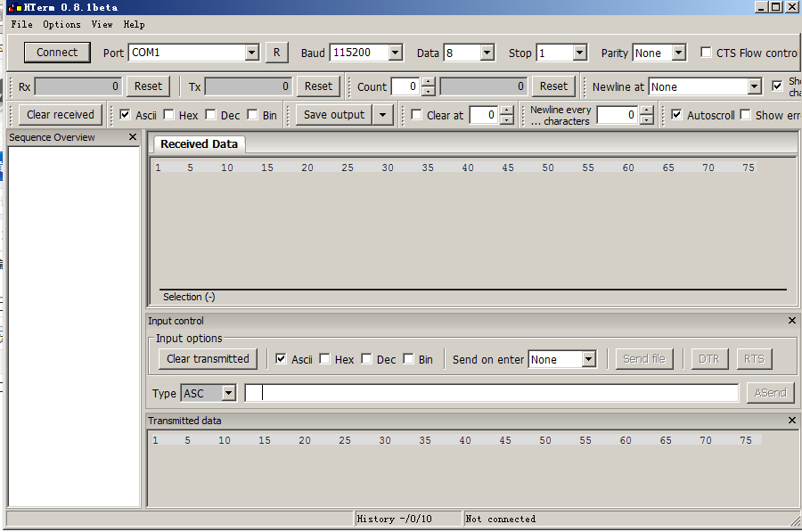Click the Clear transmitted button
Viewport: 802px width, 532px height.
click(x=208, y=358)
